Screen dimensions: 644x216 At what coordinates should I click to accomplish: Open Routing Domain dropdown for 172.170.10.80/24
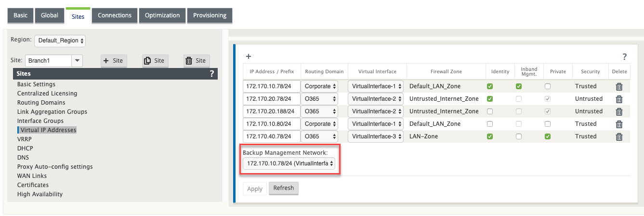(320, 124)
